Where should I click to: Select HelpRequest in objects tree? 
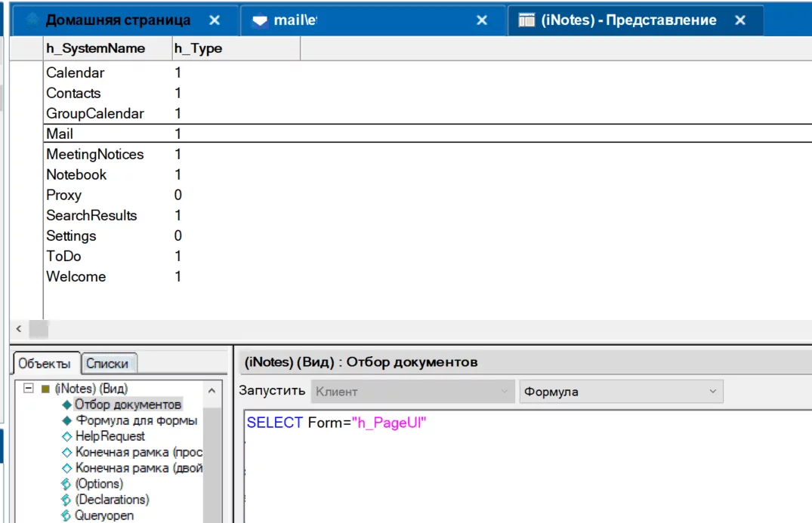click(x=110, y=436)
